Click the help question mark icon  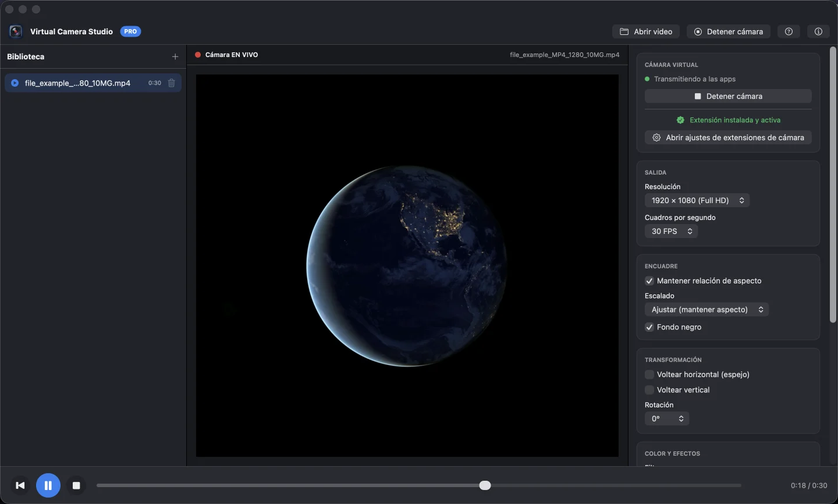click(789, 31)
